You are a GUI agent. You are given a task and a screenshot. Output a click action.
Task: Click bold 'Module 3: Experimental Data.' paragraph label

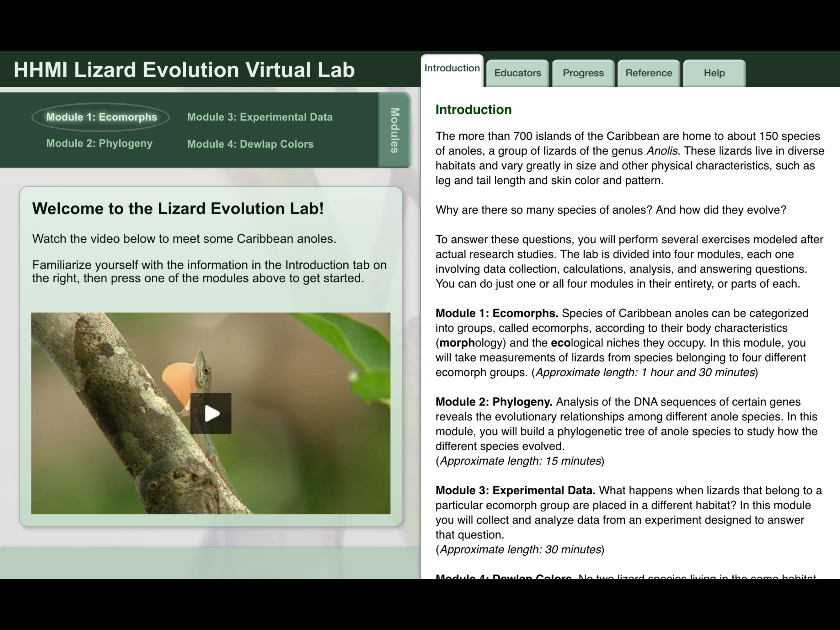click(515, 491)
